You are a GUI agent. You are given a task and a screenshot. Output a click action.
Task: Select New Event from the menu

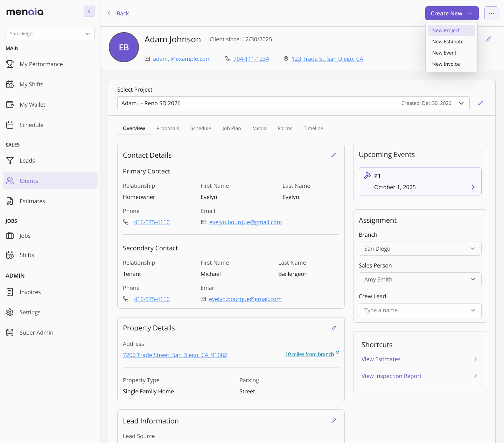(451, 53)
